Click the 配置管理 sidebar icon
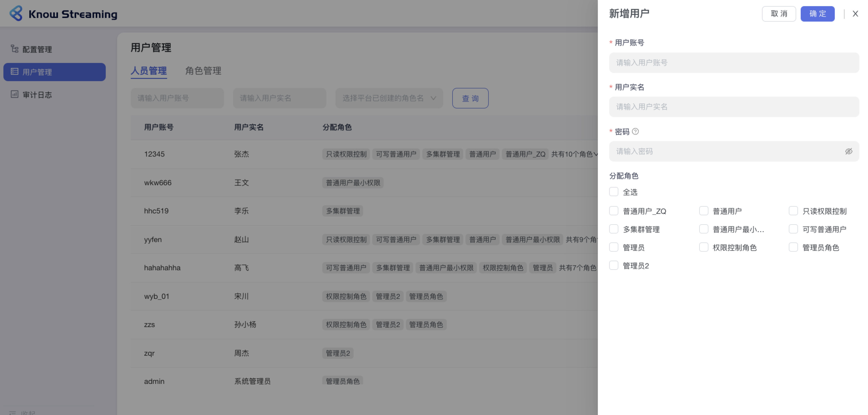The width and height of the screenshot is (868, 415). 14,49
